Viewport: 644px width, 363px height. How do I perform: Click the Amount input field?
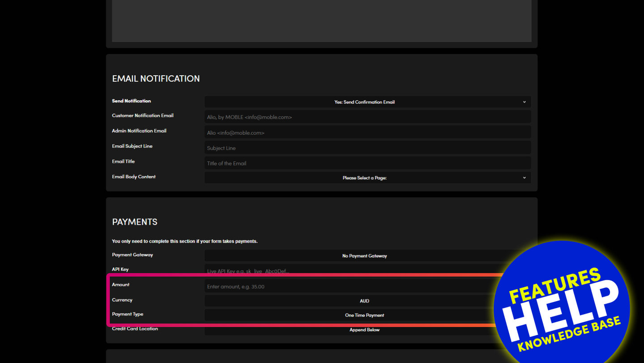point(349,286)
